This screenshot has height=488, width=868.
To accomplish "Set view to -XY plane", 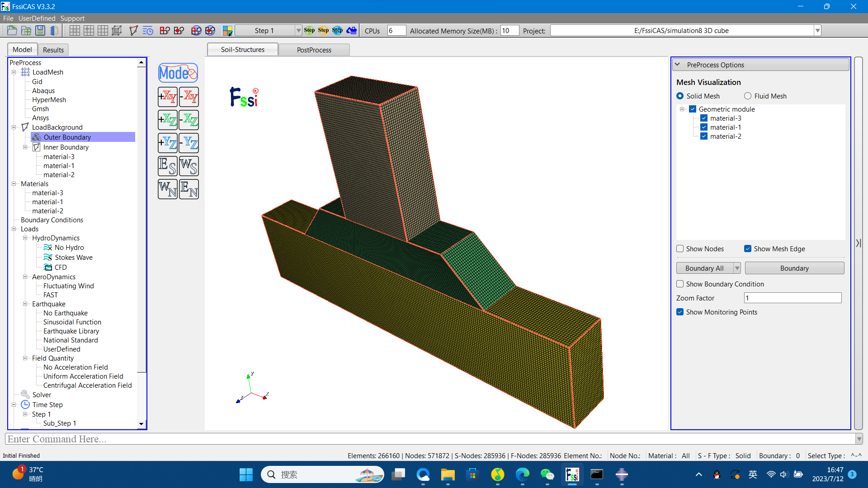I will click(189, 97).
